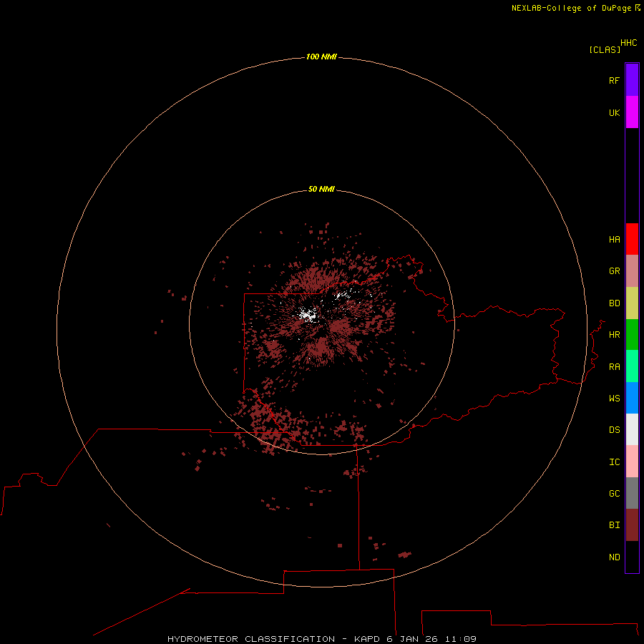Click the GC gray legend swatch
Image resolution: width=644 pixels, height=644 pixels.
click(x=632, y=493)
